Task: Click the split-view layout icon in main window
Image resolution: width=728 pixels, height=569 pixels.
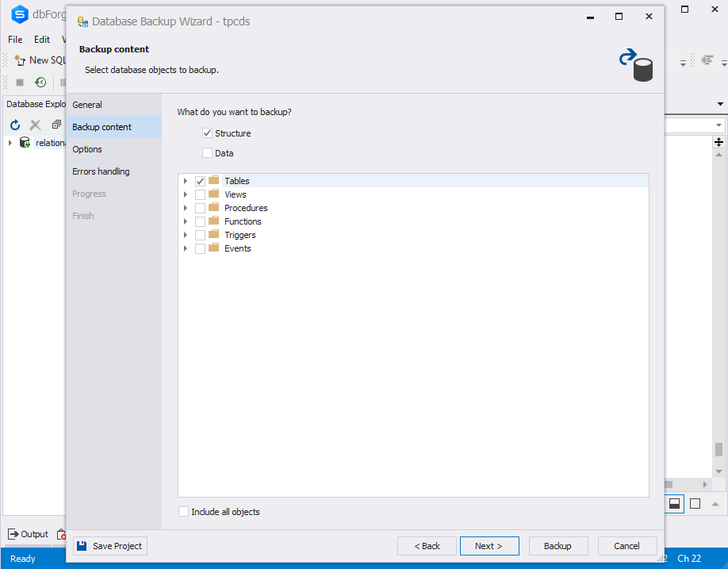Action: [675, 503]
